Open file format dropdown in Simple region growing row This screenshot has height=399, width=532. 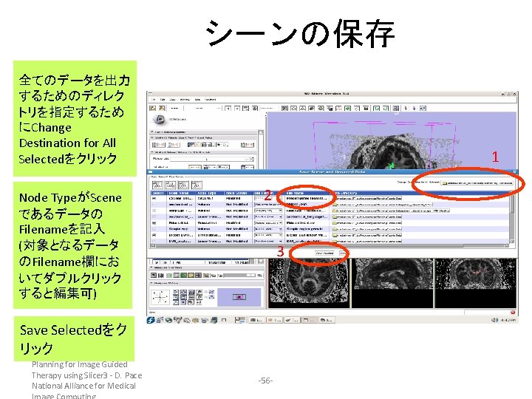tap(268, 229)
